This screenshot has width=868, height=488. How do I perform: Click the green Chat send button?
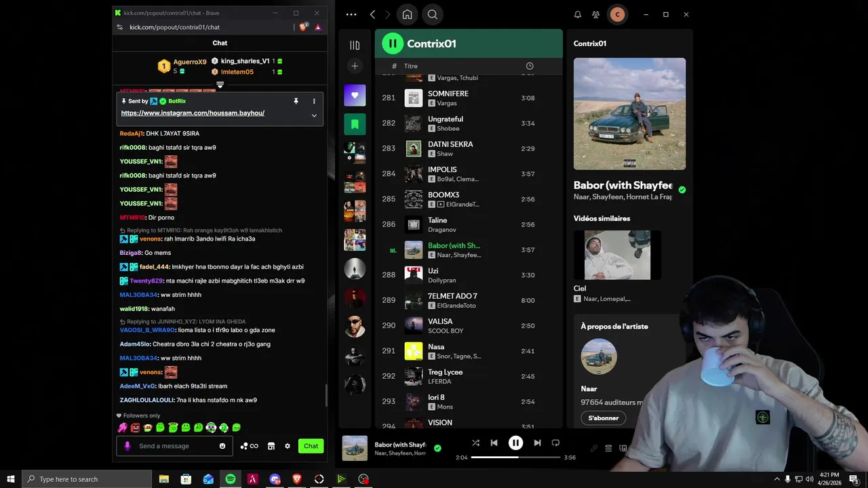311,446
